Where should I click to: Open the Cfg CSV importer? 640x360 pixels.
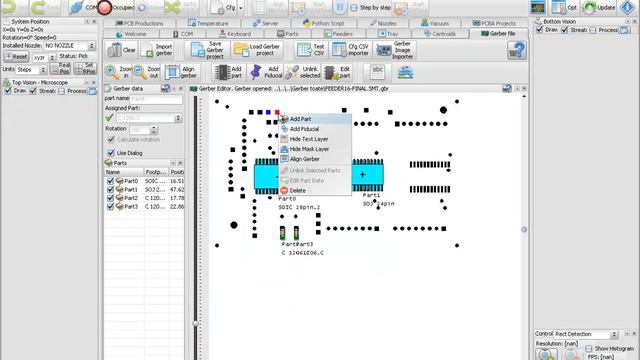coord(350,50)
